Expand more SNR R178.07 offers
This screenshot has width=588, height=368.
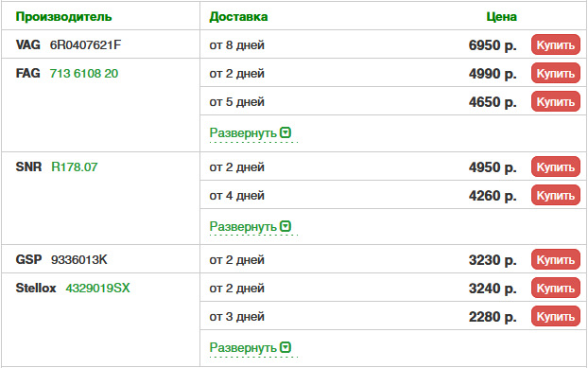point(251,227)
